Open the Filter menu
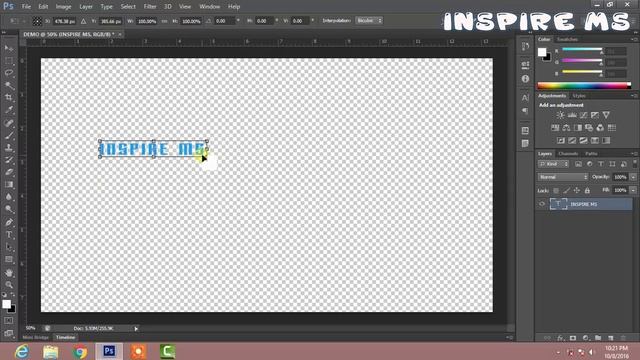The width and height of the screenshot is (640, 360). pyautogui.click(x=150, y=7)
